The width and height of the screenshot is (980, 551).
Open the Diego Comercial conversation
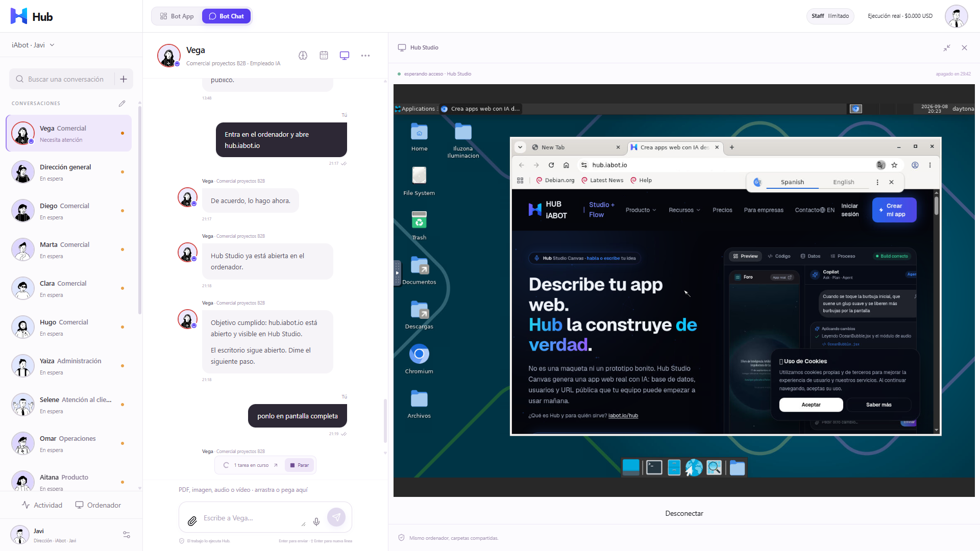point(69,211)
